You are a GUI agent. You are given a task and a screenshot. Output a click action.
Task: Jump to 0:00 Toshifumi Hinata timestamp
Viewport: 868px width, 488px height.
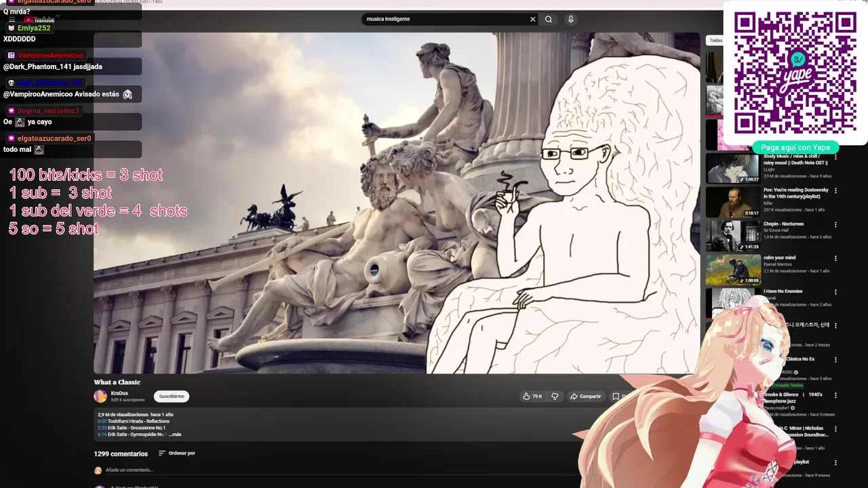pyautogui.click(x=102, y=422)
